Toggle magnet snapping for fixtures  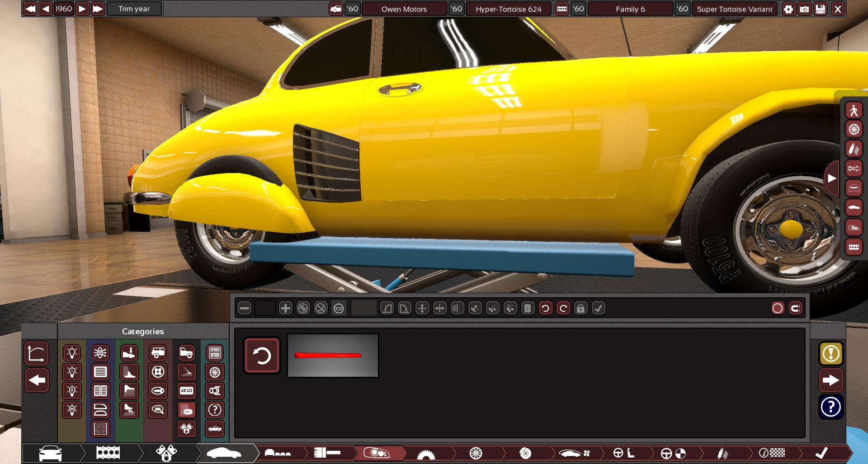[x=795, y=309]
